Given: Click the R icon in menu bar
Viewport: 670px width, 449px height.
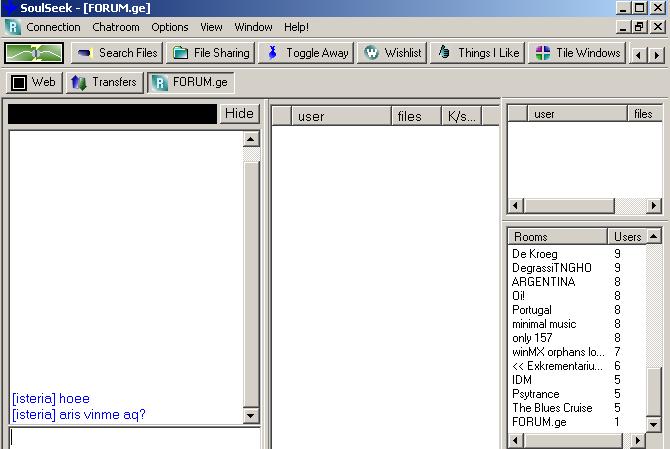Looking at the screenshot, I should point(13,27).
